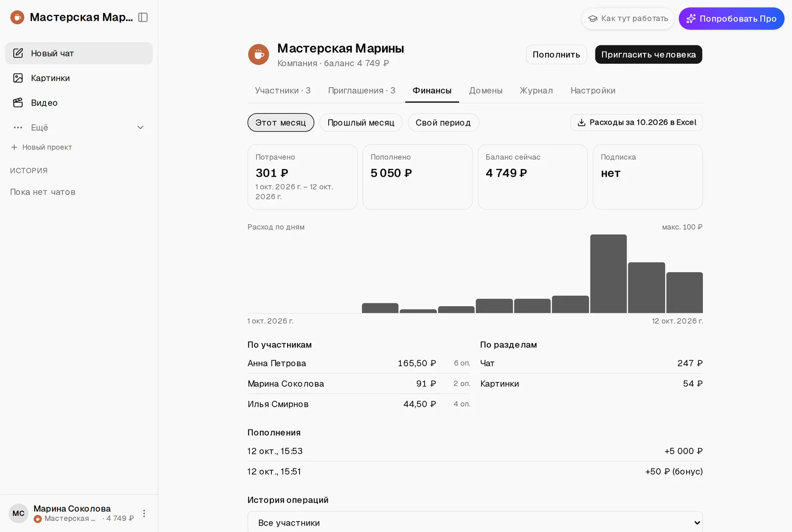Click the Пополнено 5 050 ₽ card
Screen dimensions: 792x532
click(418, 177)
